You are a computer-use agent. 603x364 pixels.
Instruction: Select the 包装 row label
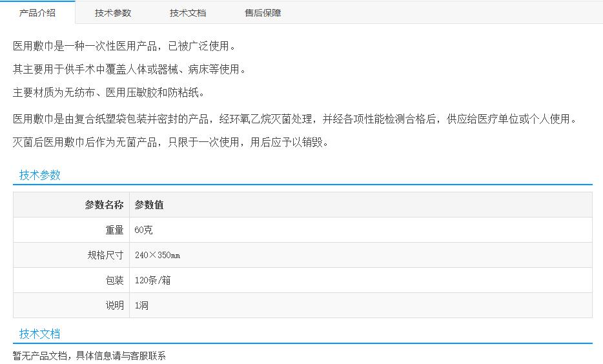114,280
